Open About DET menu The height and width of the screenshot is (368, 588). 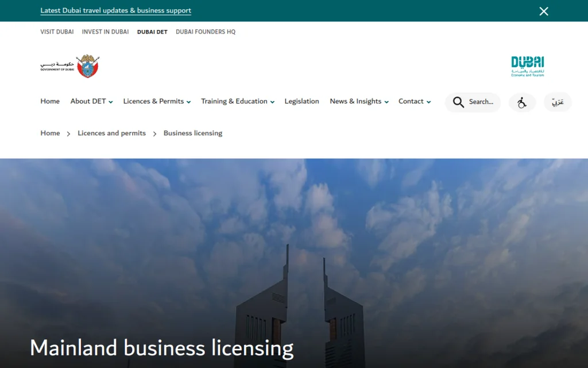click(88, 101)
